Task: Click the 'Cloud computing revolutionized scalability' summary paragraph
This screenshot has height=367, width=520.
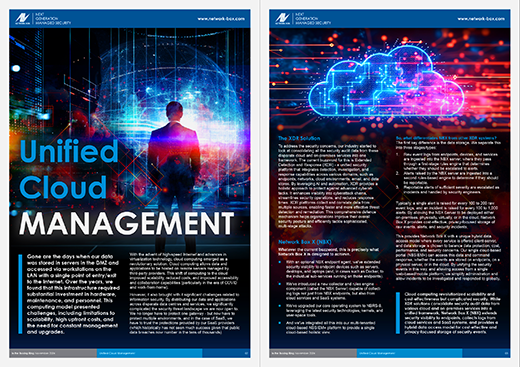Action: 452,313
